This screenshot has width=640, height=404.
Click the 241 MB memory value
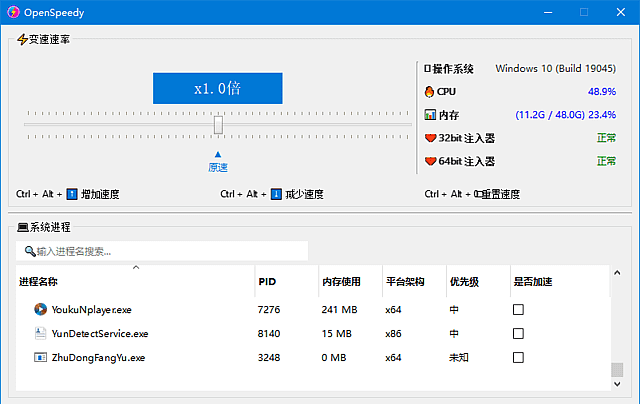coord(339,310)
